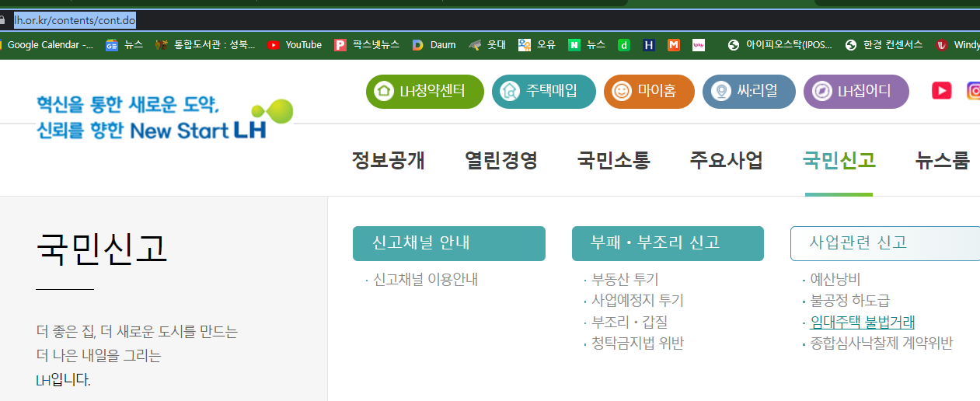
Task: Open the 주요사업 menu item
Action: point(726,161)
